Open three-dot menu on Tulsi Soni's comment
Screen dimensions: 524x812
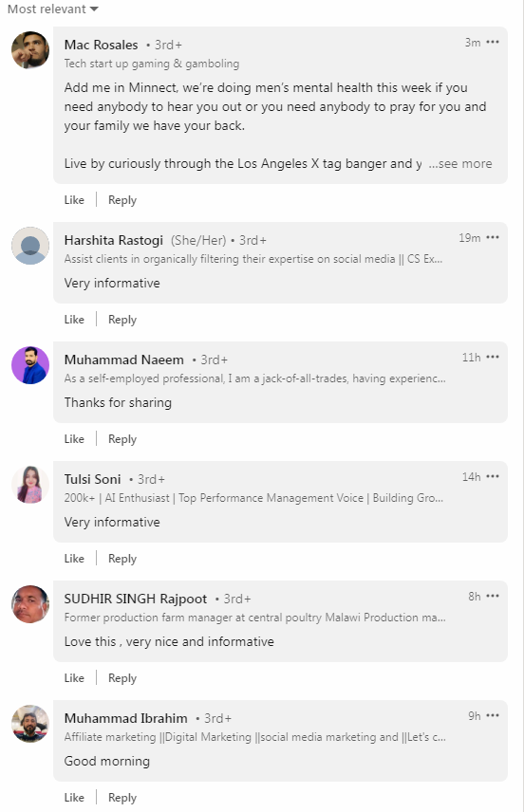tap(493, 477)
